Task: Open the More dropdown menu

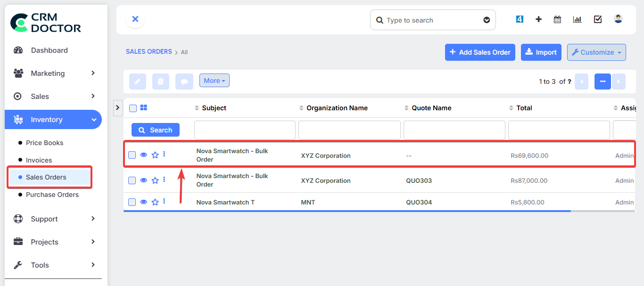Action: click(x=214, y=80)
